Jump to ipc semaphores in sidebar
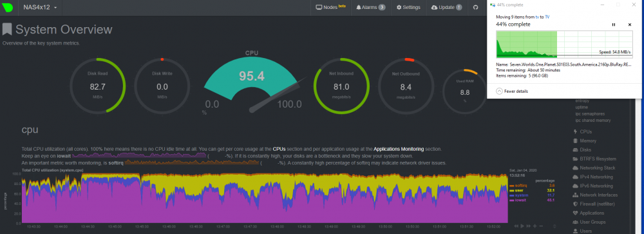The width and height of the screenshot is (644, 234). pyautogui.click(x=590, y=113)
